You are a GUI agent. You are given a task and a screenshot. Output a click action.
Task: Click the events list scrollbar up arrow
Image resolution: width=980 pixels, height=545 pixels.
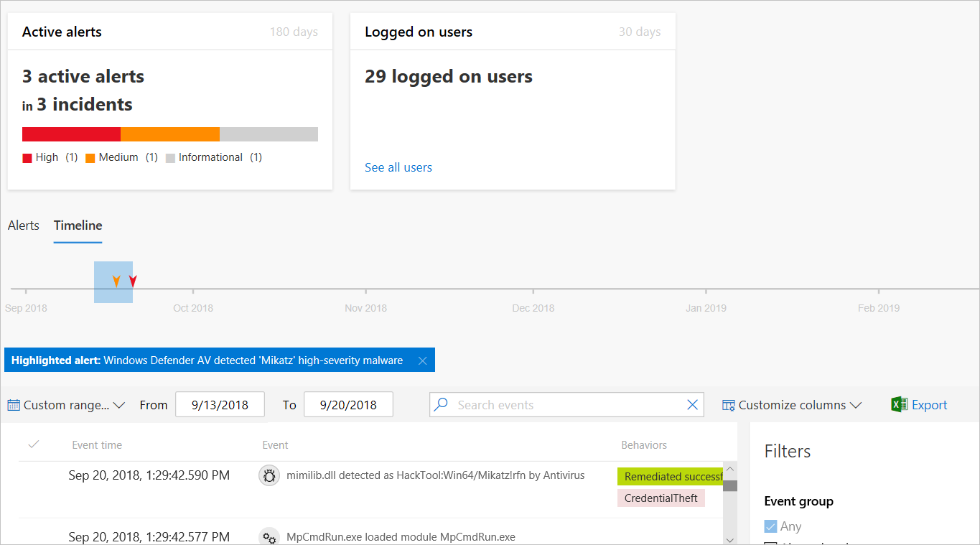point(730,470)
